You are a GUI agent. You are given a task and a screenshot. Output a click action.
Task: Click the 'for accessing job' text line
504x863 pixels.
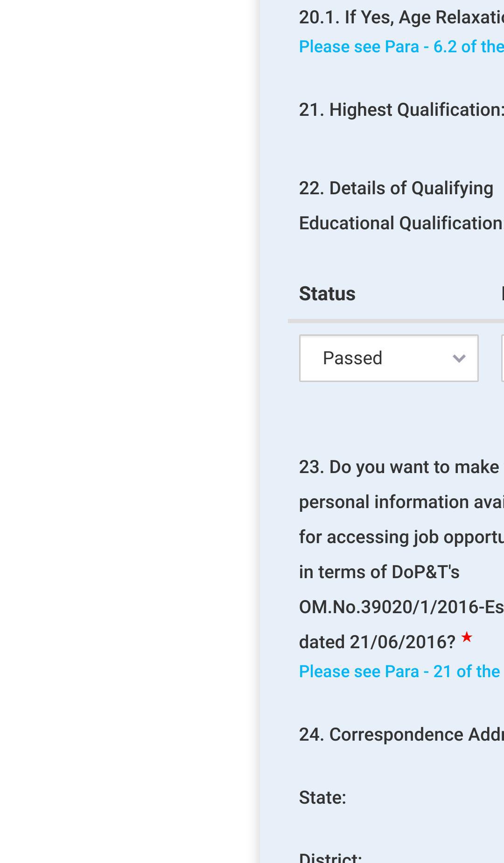(401, 537)
